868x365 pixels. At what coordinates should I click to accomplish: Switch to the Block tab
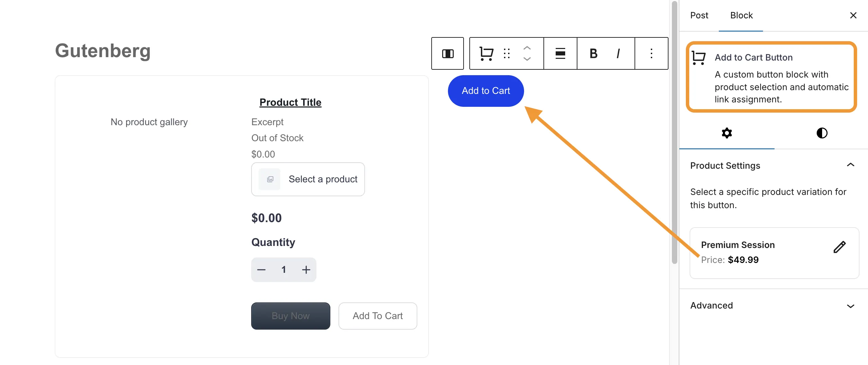click(741, 15)
